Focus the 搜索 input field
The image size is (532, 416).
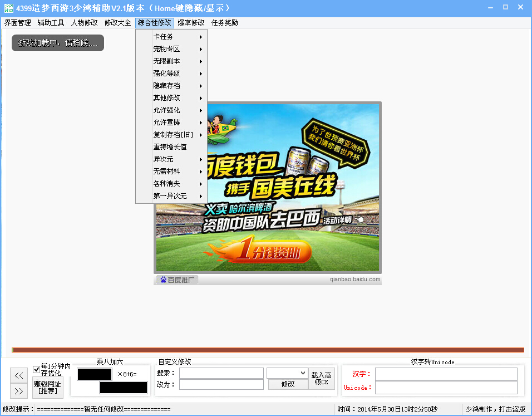coord(221,373)
